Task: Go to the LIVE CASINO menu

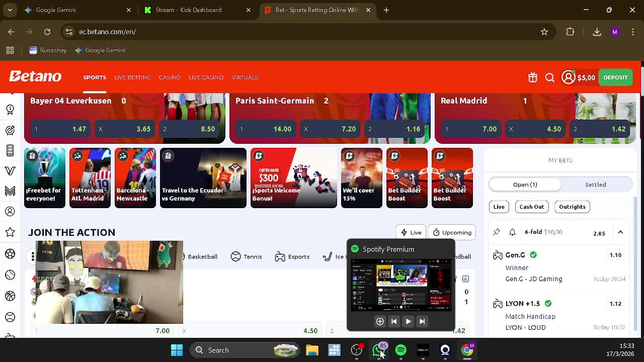Action: pos(206,77)
